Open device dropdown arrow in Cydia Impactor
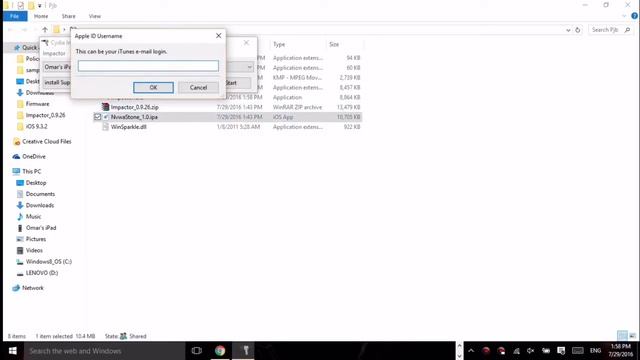This screenshot has height=360, width=640. pos(249,67)
